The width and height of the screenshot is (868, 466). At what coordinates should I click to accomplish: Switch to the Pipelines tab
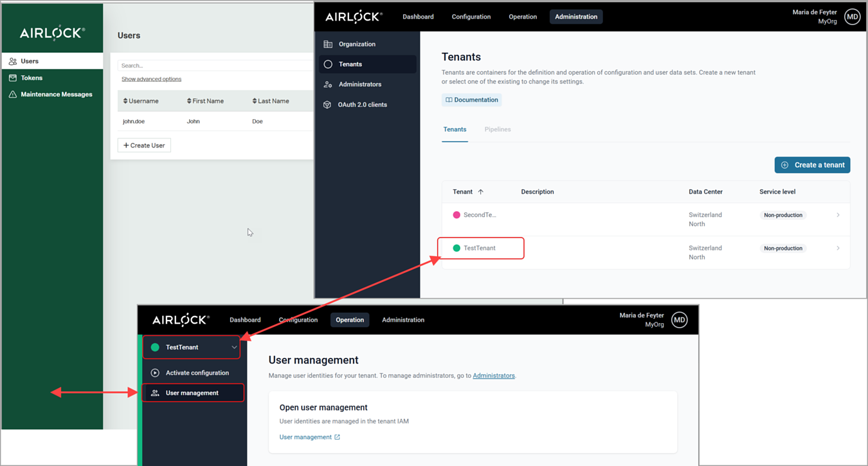coord(497,129)
